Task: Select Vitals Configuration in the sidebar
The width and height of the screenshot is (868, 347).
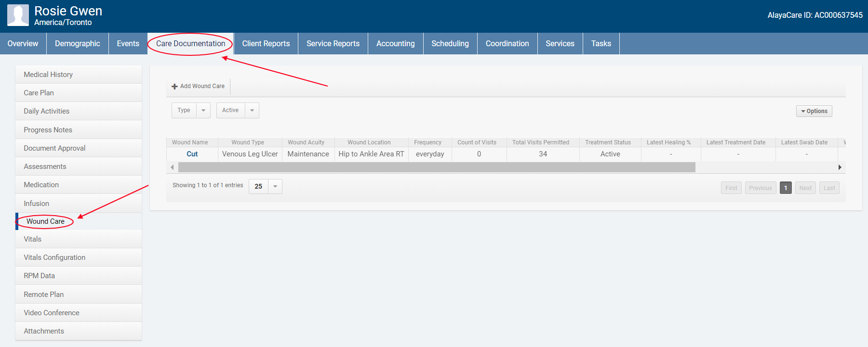Action: [x=54, y=257]
